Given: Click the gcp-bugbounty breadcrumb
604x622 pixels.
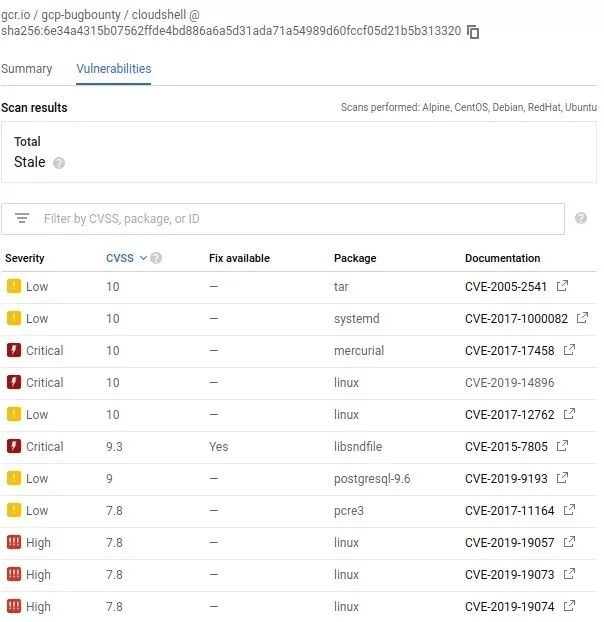Looking at the screenshot, I should click(81, 15).
